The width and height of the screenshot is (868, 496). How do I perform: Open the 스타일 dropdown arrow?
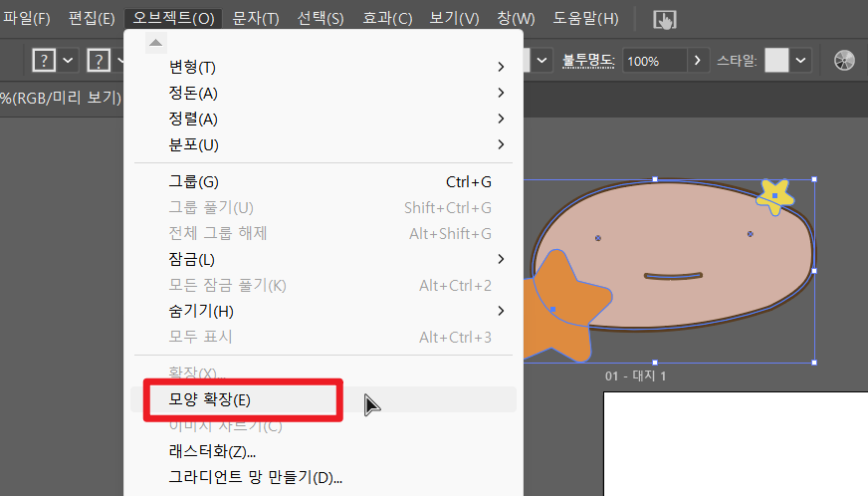point(800,61)
